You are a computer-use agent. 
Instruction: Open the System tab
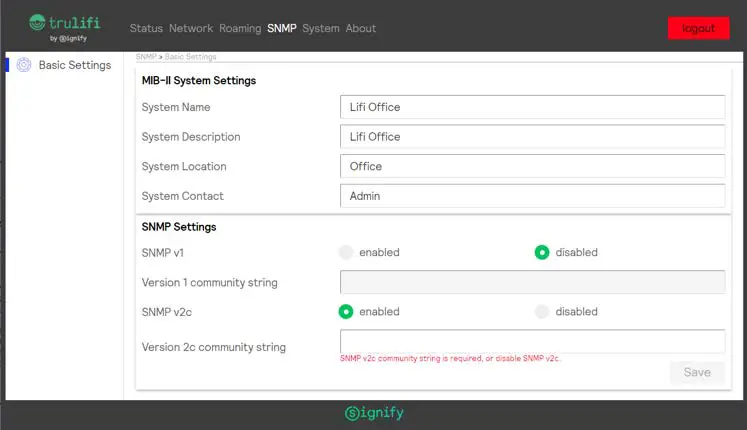(321, 29)
